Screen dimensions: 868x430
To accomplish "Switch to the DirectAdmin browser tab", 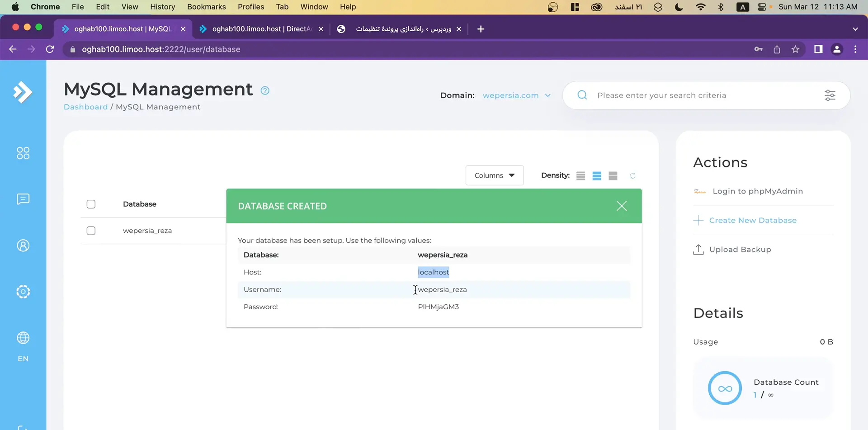I will click(x=261, y=29).
